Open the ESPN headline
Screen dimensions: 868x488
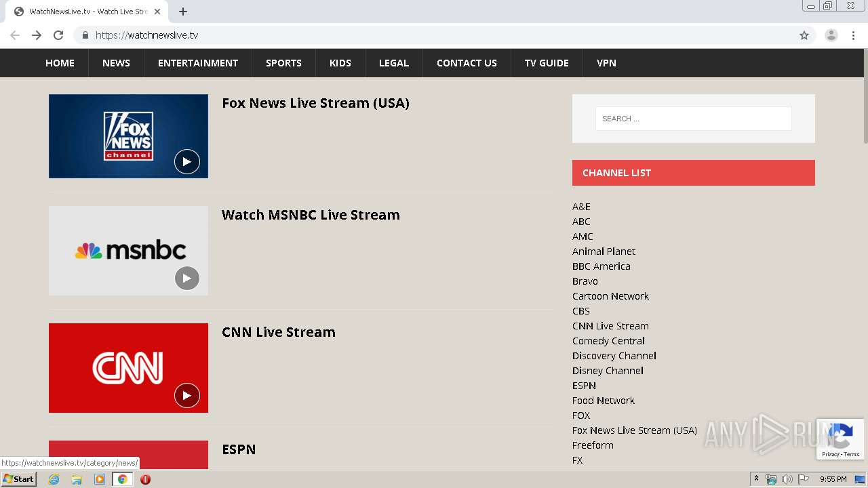click(239, 449)
